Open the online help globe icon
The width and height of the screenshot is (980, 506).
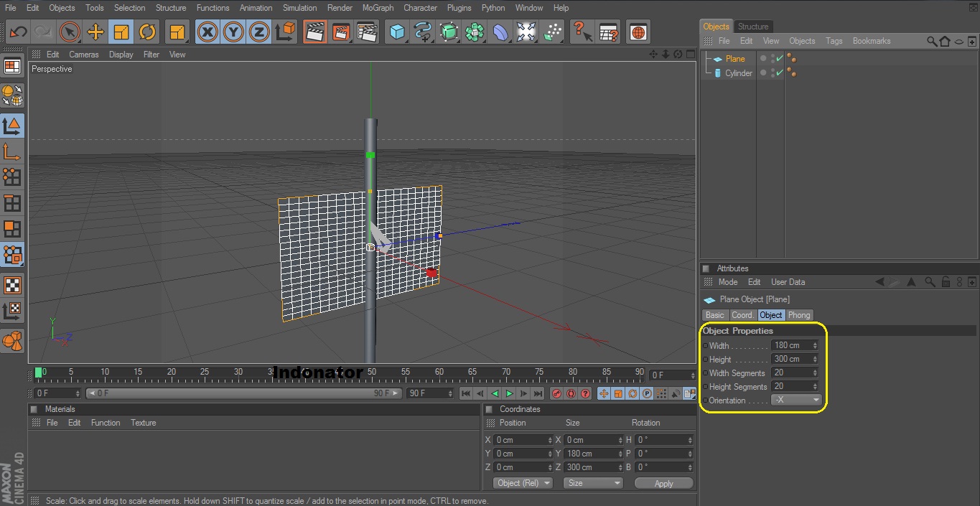point(638,32)
